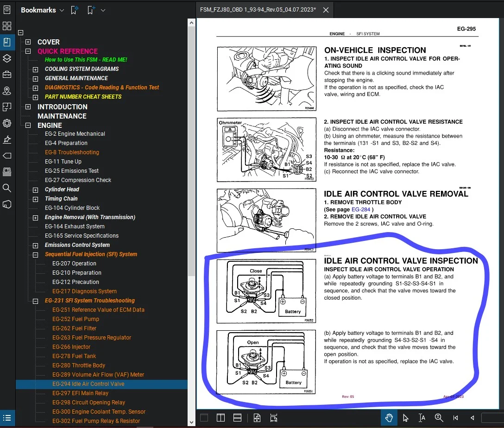Image resolution: width=504 pixels, height=428 pixels.
Task: Open the Layers panel icon
Action: 7,58
